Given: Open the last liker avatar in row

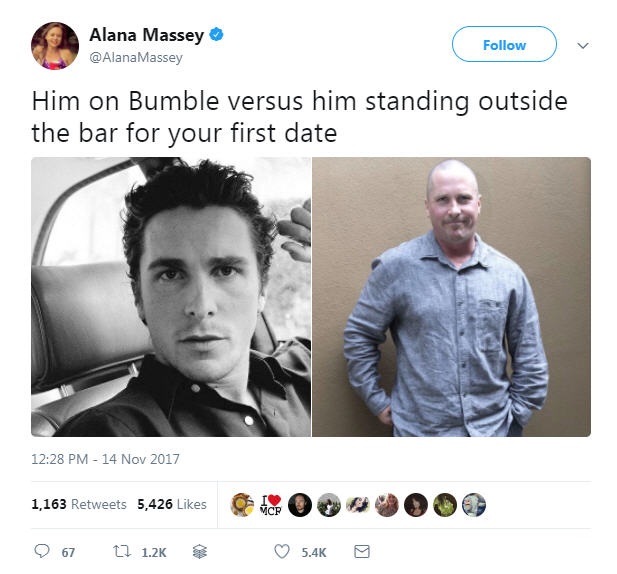Looking at the screenshot, I should click(x=474, y=505).
